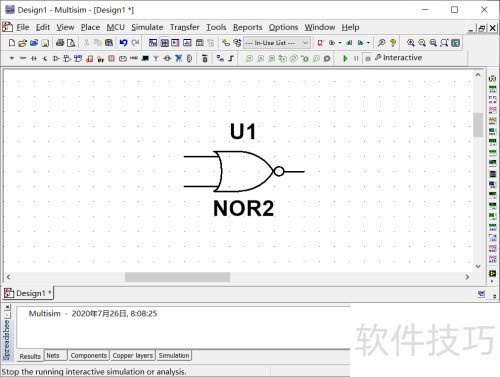This screenshot has width=500, height=377.
Task: Open the Interactive analysis settings
Action: pos(398,58)
